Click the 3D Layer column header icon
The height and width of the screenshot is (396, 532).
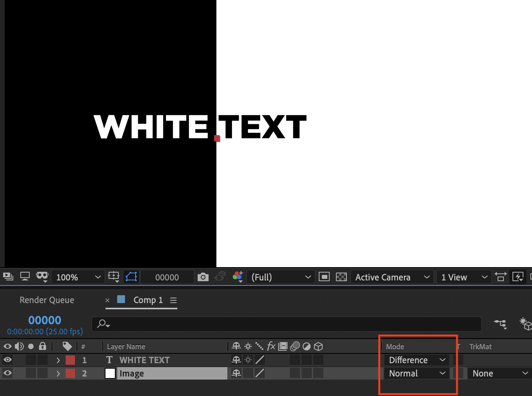(319, 346)
